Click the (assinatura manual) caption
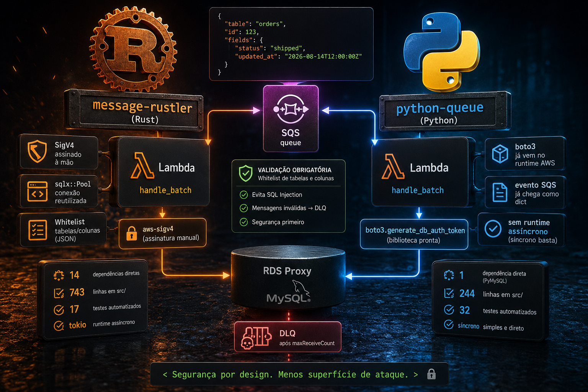Viewport: 588px width, 392px height. pos(171,238)
